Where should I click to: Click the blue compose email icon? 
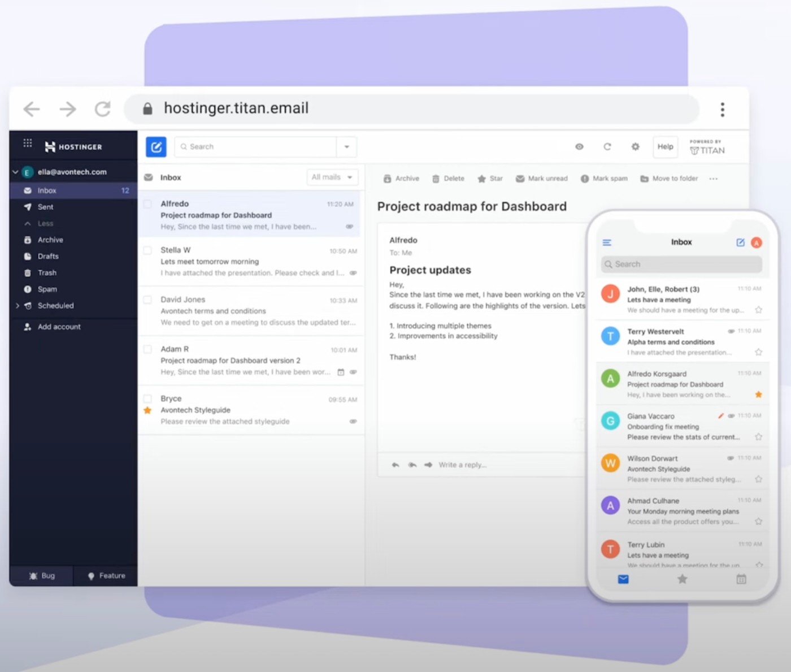[156, 147]
